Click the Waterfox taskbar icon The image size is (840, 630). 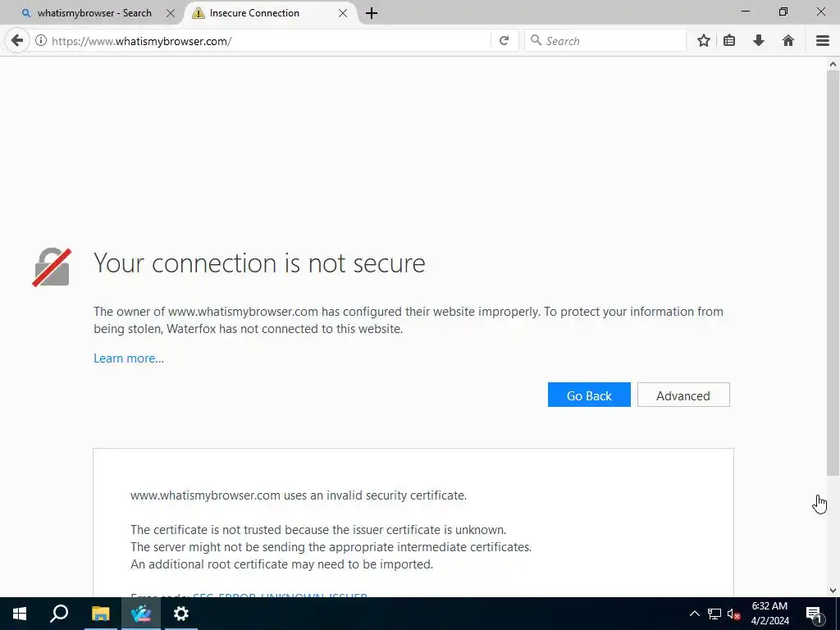[x=141, y=614]
